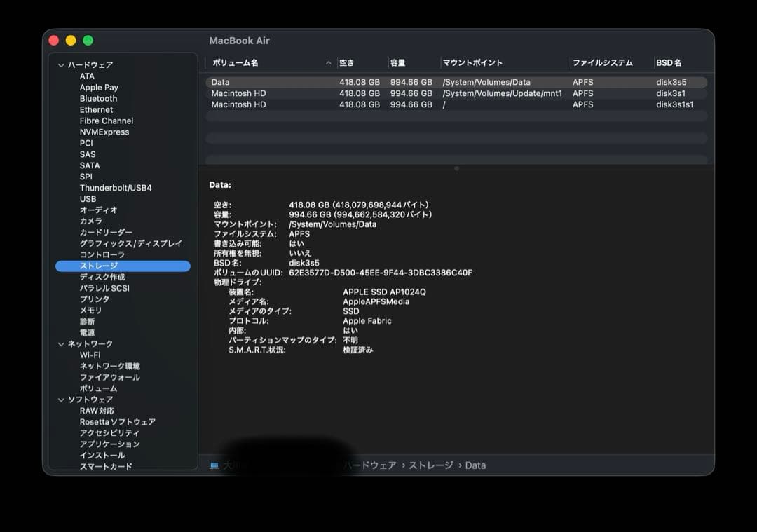This screenshot has width=757, height=532.
Task: Select SPI in the sidebar
Action: coord(86,176)
